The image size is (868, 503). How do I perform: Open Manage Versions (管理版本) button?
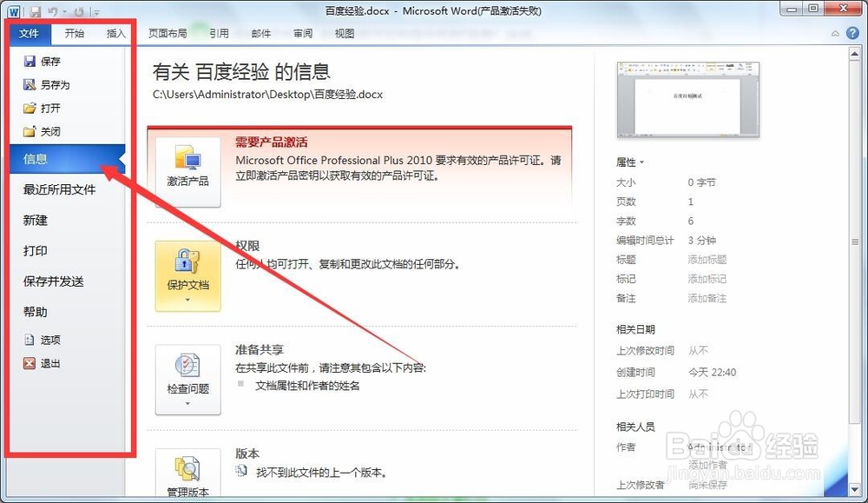[187, 473]
